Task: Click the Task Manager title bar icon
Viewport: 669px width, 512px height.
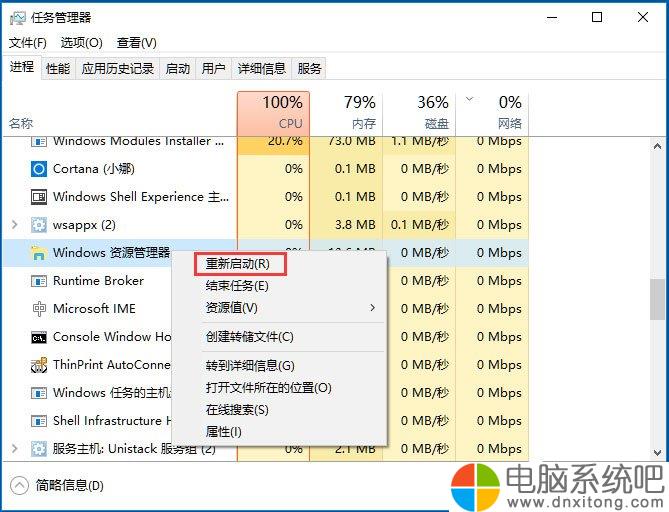Action: [17, 17]
